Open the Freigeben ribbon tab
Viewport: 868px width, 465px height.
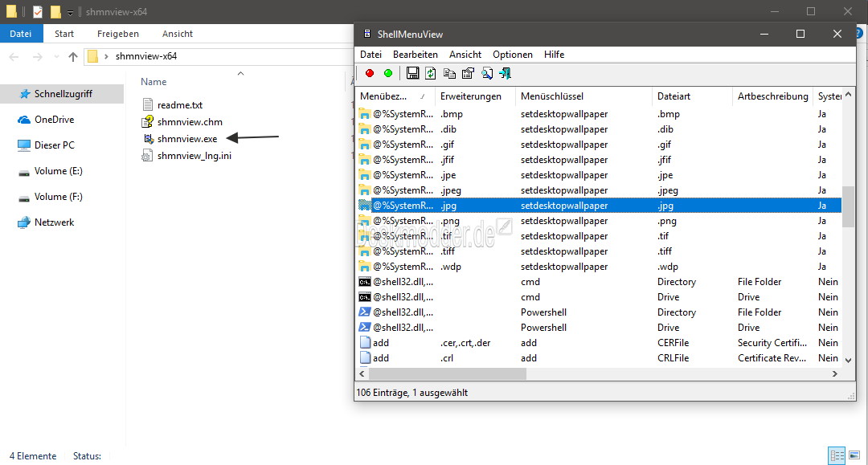tap(118, 34)
